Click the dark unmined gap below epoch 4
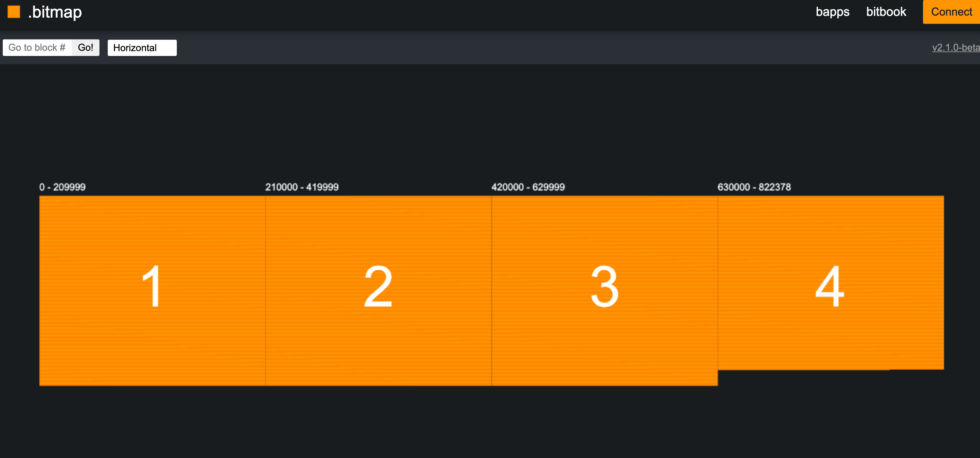 [830, 378]
